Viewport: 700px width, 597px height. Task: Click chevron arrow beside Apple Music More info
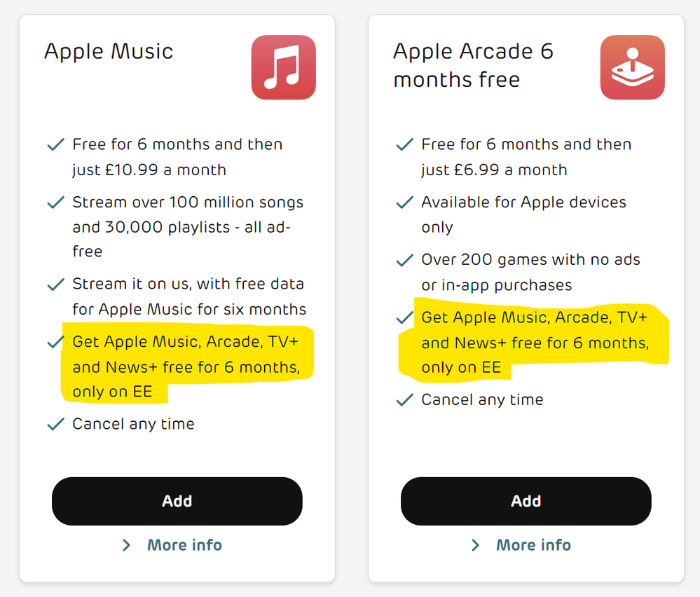(126, 545)
